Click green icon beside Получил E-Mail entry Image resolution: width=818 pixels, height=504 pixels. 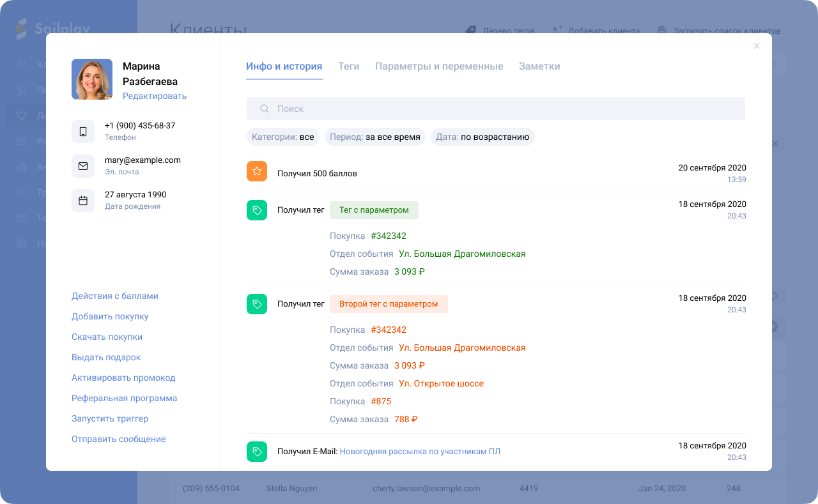[x=257, y=452]
